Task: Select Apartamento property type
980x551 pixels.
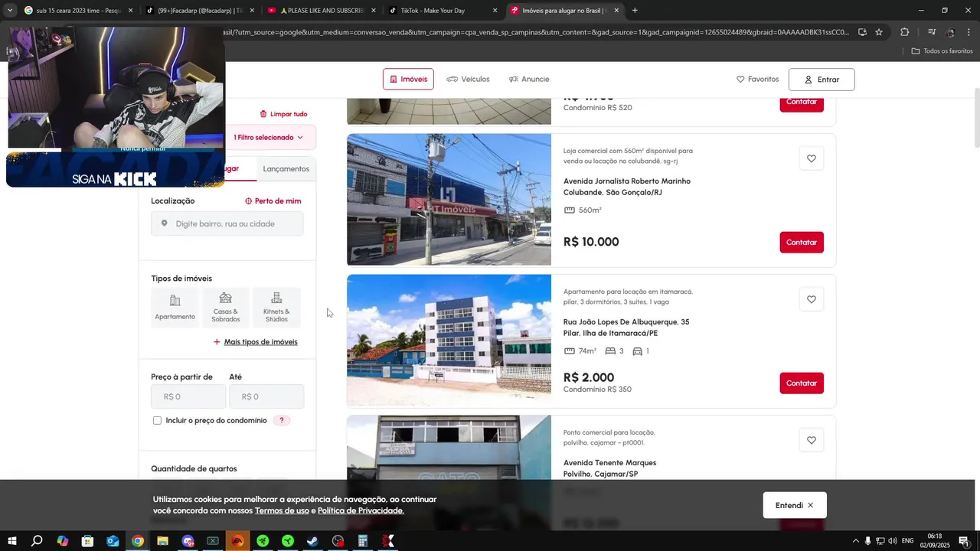Action: tap(175, 308)
